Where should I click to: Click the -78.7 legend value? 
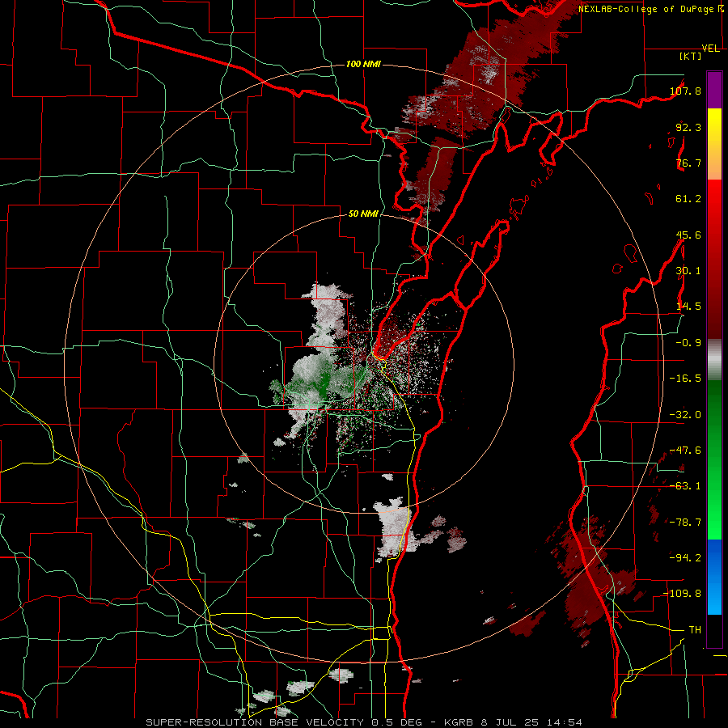click(x=685, y=523)
